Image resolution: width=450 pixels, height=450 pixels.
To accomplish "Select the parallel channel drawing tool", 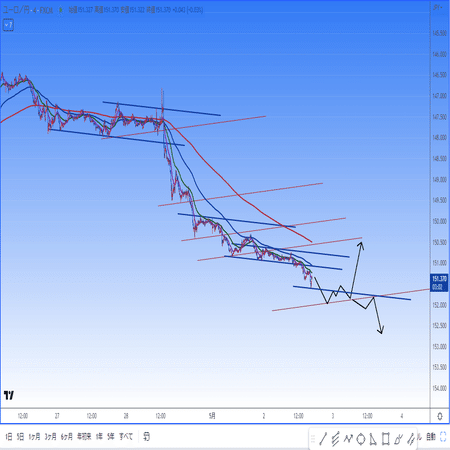I will pos(335,439).
